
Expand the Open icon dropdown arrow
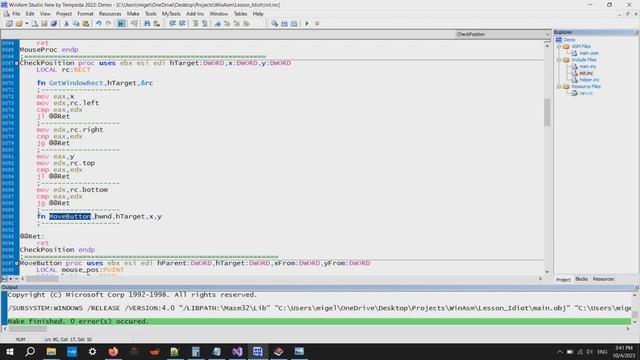point(27,24)
